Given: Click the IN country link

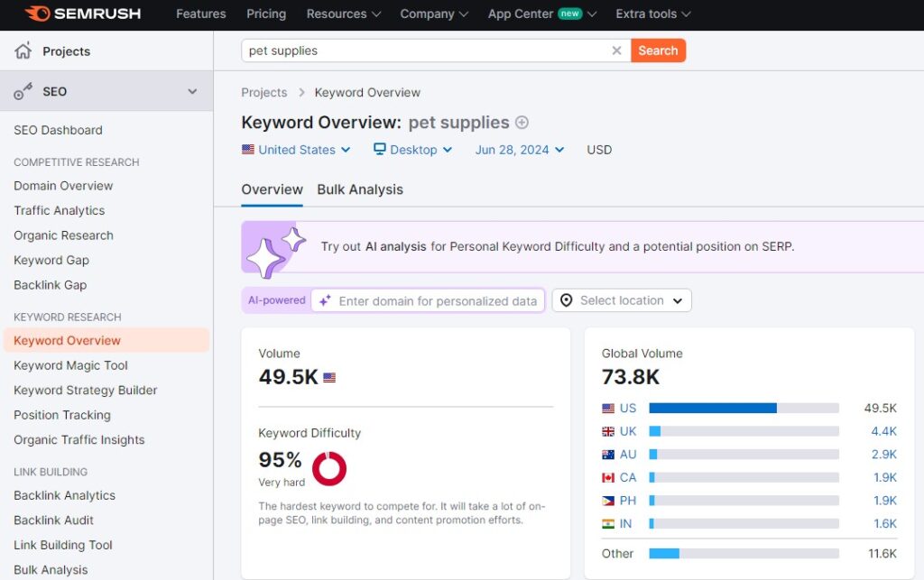Looking at the screenshot, I should pos(625,523).
